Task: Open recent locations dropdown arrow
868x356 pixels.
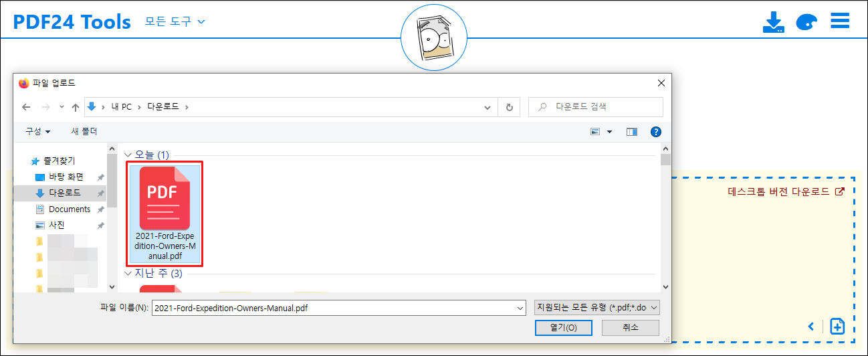Action: point(62,107)
